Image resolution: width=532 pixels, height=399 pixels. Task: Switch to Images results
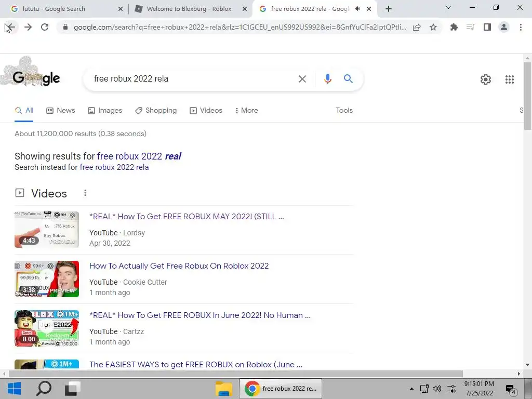coord(105,110)
